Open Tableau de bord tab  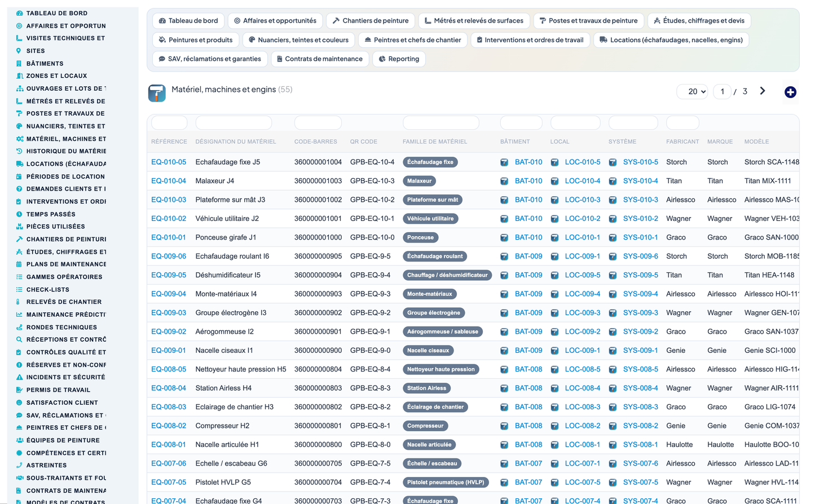(x=188, y=21)
